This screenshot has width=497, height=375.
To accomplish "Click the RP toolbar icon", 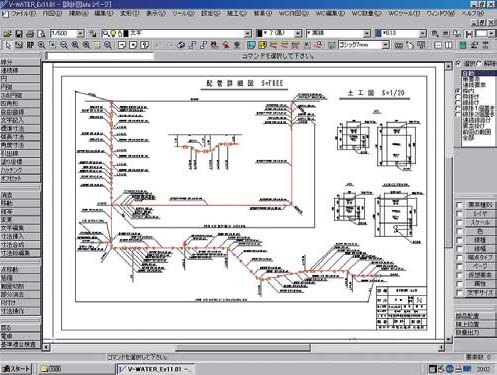I will [x=30, y=45].
